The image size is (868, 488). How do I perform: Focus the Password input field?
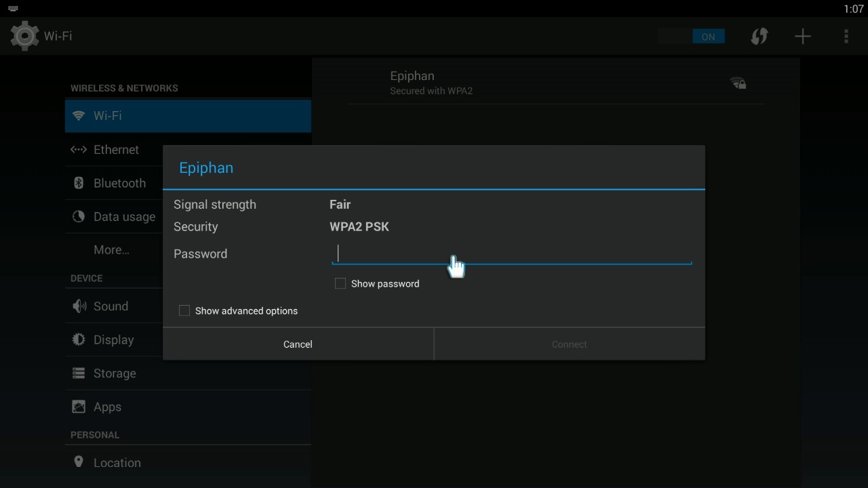click(511, 253)
